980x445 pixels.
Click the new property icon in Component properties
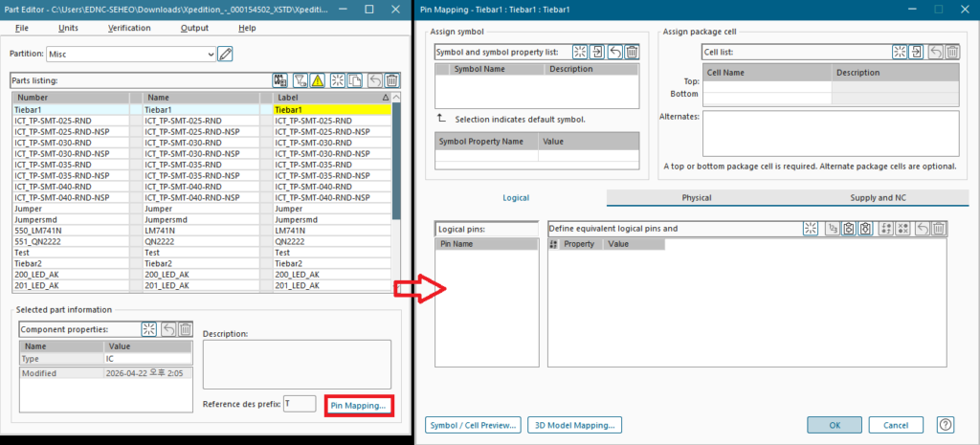[x=149, y=329]
